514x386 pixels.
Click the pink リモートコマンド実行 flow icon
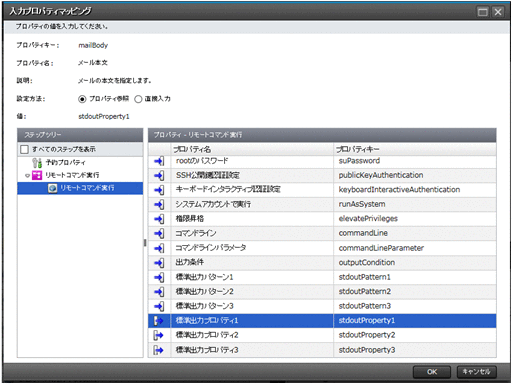37,175
